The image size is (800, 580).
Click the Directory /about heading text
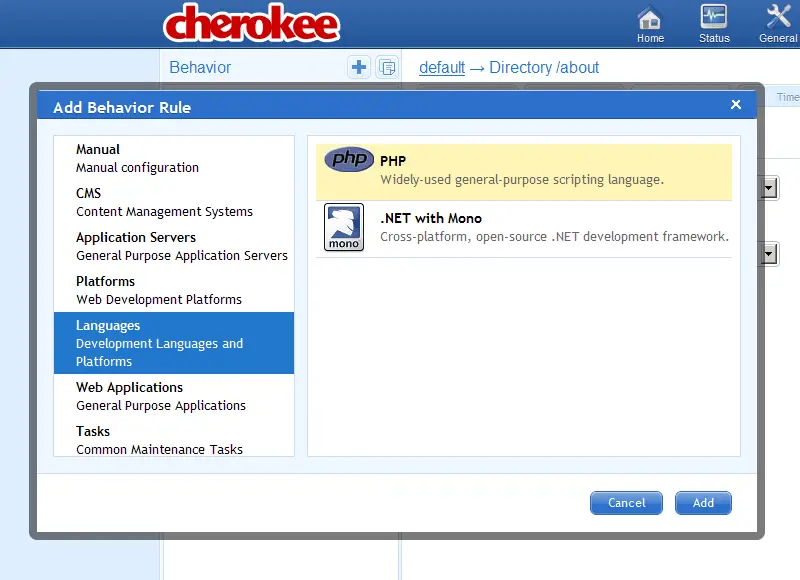pyautogui.click(x=544, y=67)
